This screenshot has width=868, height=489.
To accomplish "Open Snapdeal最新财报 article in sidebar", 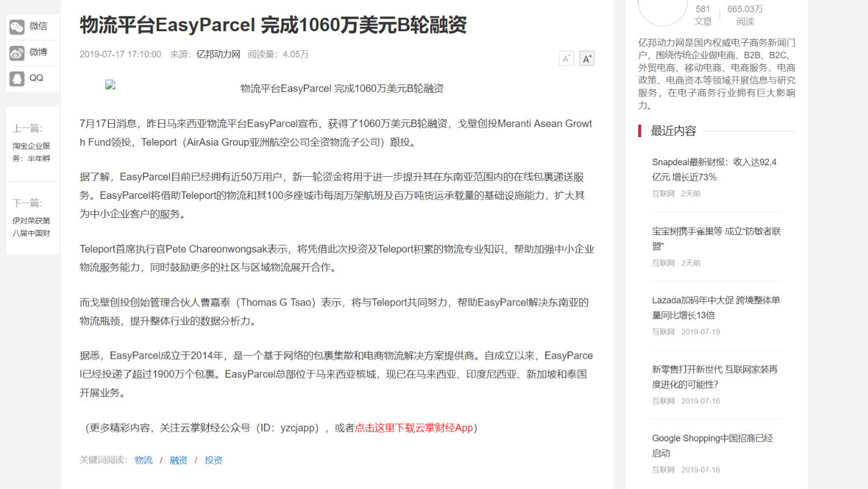I will click(714, 170).
